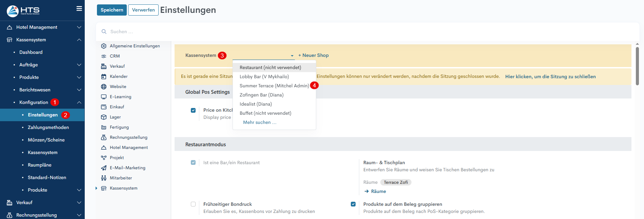The image size is (644, 219).
Task: Click the E-Mail-Marketing paper plane icon
Action: tap(104, 168)
